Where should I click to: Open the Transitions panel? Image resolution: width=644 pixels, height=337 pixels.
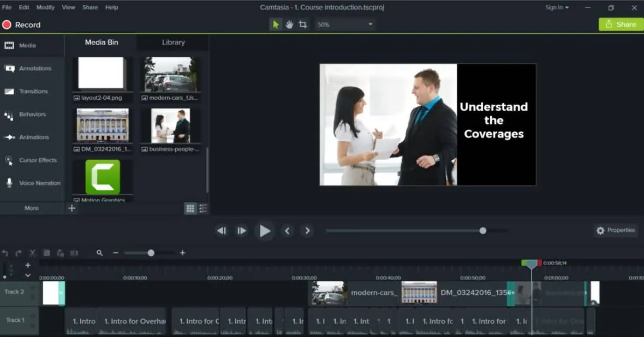pos(32,92)
